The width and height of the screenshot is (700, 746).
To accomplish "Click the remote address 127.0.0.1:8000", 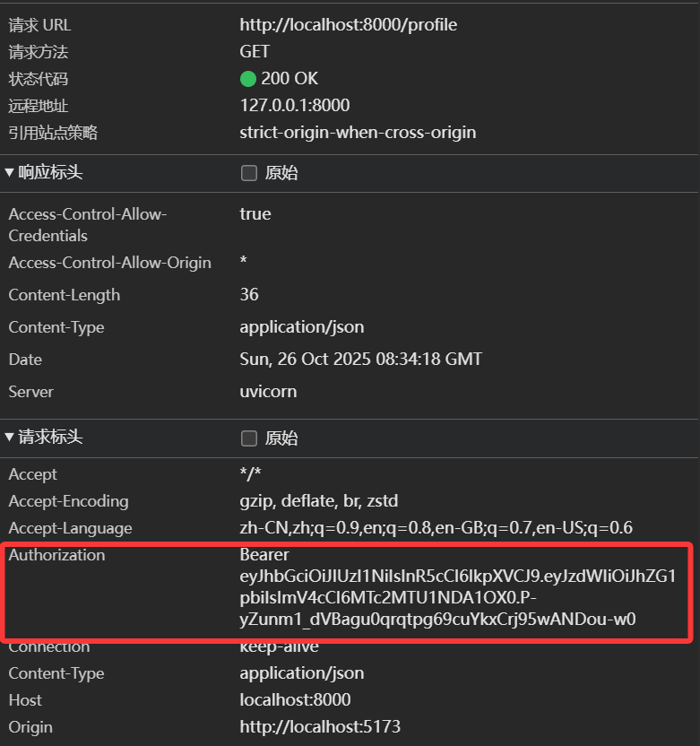I will [x=294, y=106].
